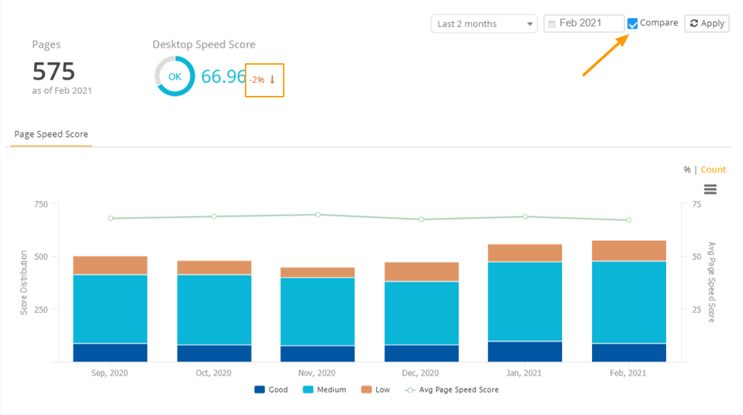
Task: Click the Feb, 2021 avg score line point
Action: [x=629, y=220]
